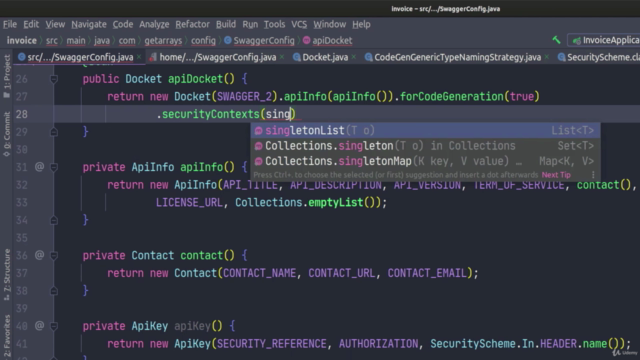Click the @ gutter icon on line 40

click(39, 326)
